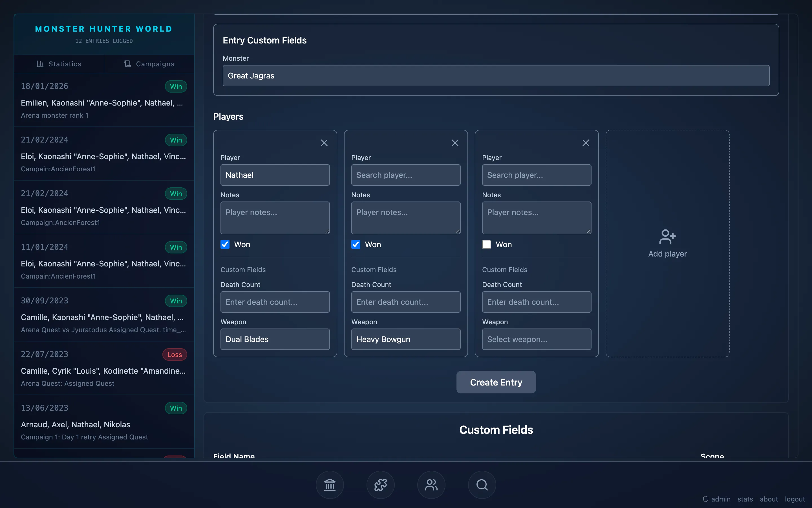Remove the Heavy Bowgun player card
Image resolution: width=812 pixels, height=508 pixels.
click(455, 143)
